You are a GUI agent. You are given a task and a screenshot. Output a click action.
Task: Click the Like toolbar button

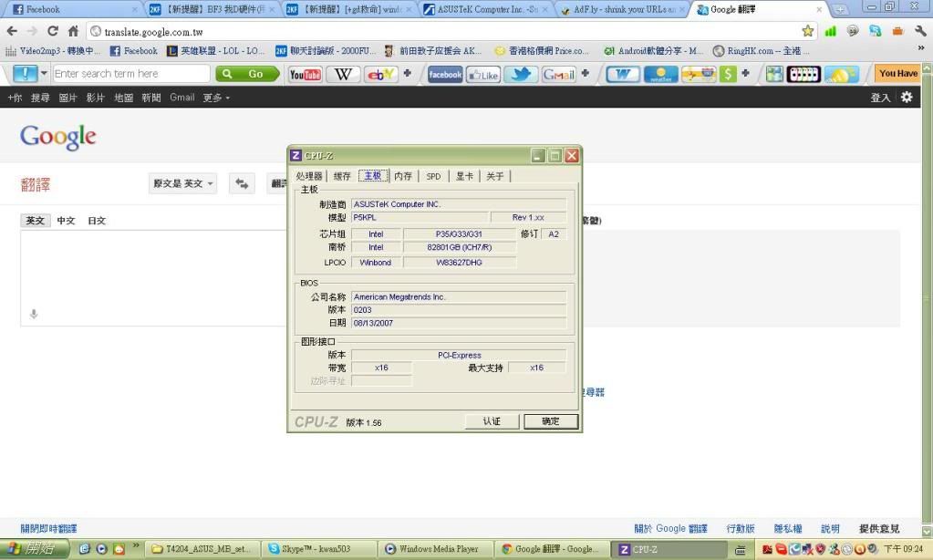[483, 75]
